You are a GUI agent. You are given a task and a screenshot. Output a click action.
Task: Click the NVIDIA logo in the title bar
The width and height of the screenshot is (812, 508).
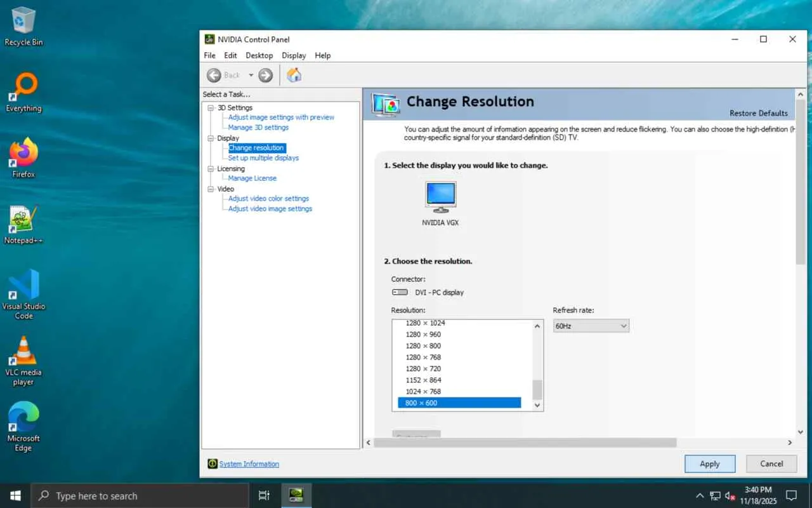209,39
